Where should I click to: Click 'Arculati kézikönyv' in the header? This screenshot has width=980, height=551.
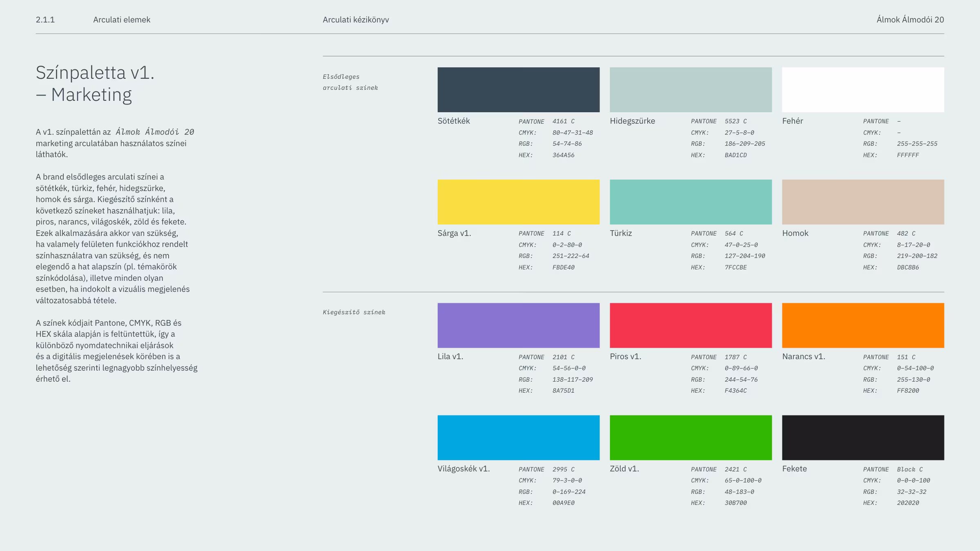356,20
